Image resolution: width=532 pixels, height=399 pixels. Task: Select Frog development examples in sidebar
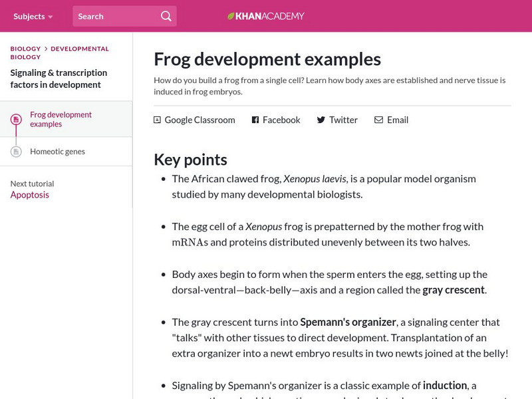pyautogui.click(x=61, y=119)
